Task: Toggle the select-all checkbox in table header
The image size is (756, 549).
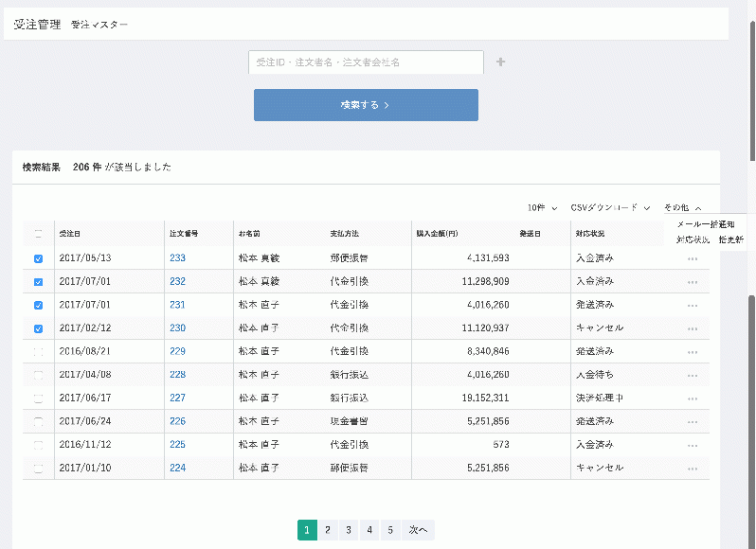Action: 39,234
